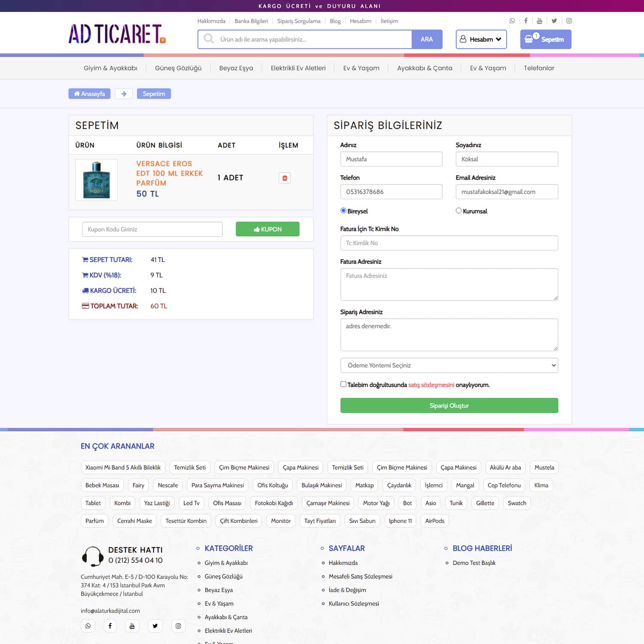This screenshot has height=644, width=644.
Task: Focus the Sipariş Adresiniz textarea
Action: pos(449,335)
